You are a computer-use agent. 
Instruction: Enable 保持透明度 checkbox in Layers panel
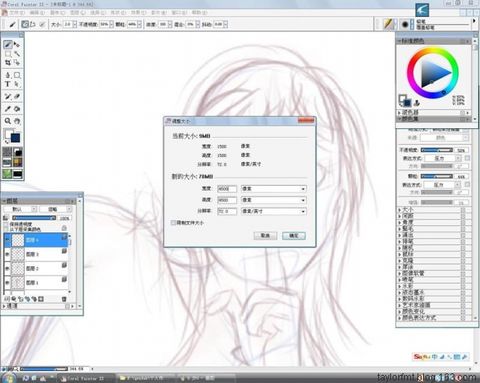(6, 225)
